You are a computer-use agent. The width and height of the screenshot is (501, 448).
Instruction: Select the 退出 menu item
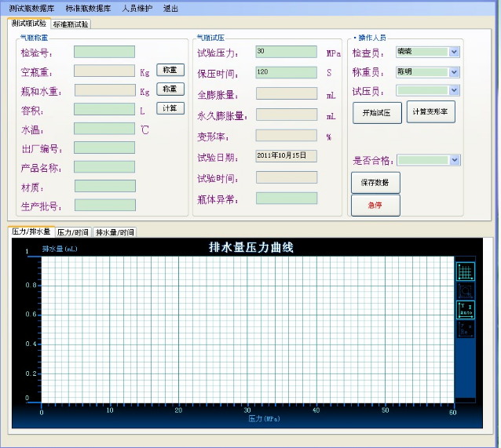[x=170, y=9]
